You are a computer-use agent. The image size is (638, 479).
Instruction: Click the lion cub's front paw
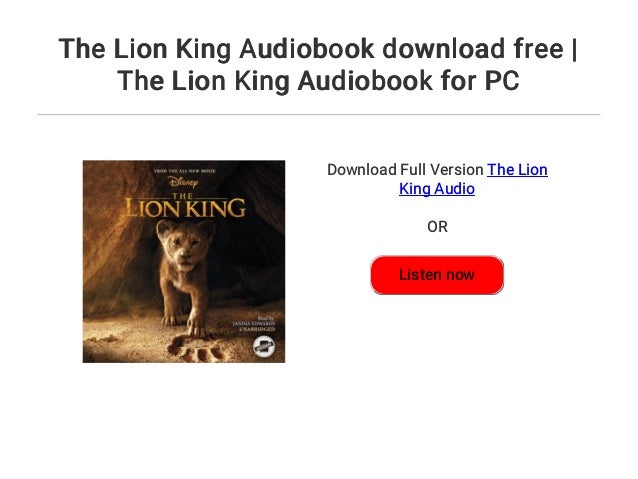[x=197, y=326]
